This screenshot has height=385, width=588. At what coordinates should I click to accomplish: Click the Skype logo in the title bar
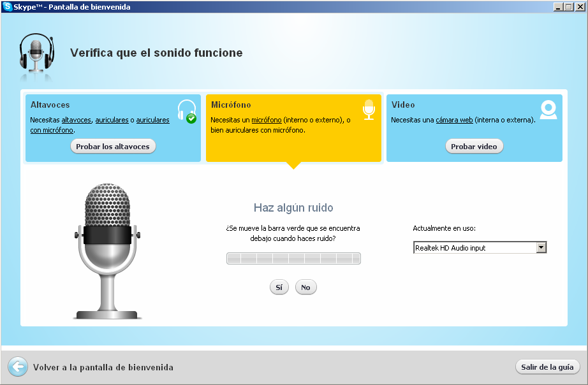[7, 7]
